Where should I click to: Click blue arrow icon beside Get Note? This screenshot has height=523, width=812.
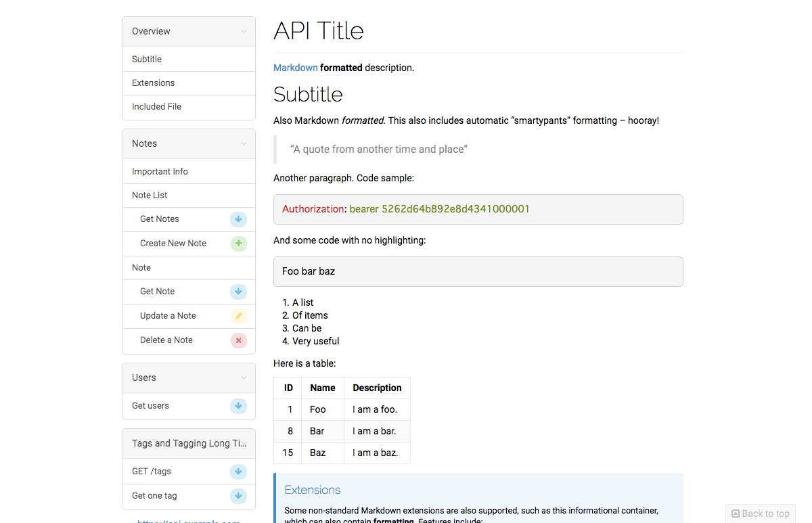tap(238, 292)
